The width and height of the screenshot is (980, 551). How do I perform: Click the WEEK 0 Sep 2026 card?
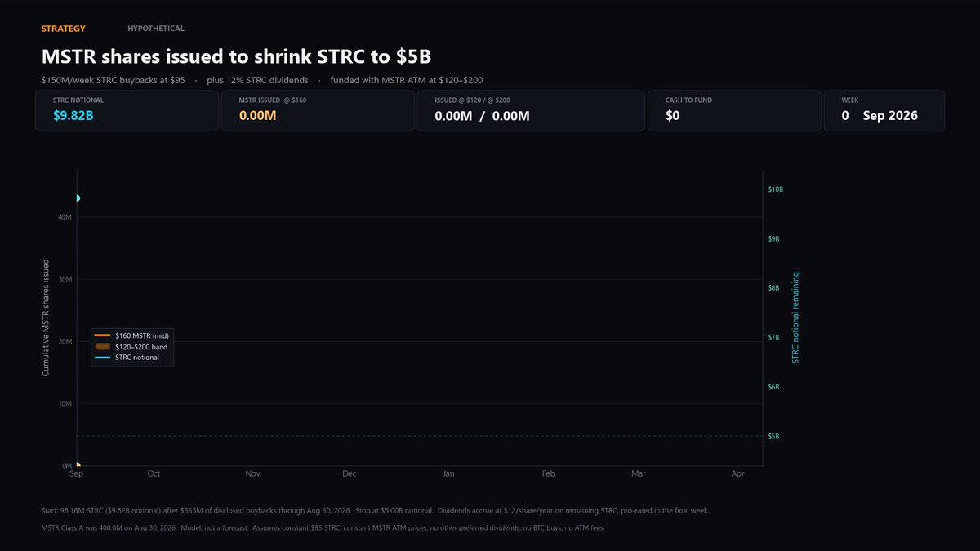tap(884, 111)
